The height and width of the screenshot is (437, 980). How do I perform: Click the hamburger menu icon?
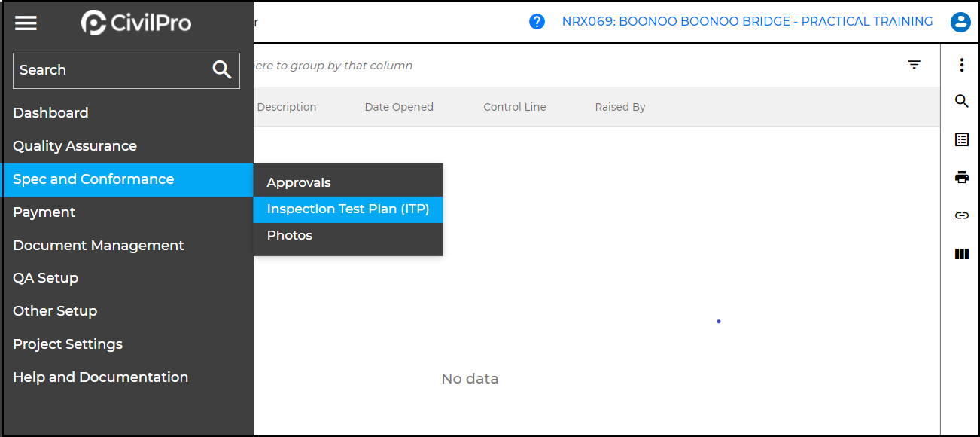tap(26, 23)
